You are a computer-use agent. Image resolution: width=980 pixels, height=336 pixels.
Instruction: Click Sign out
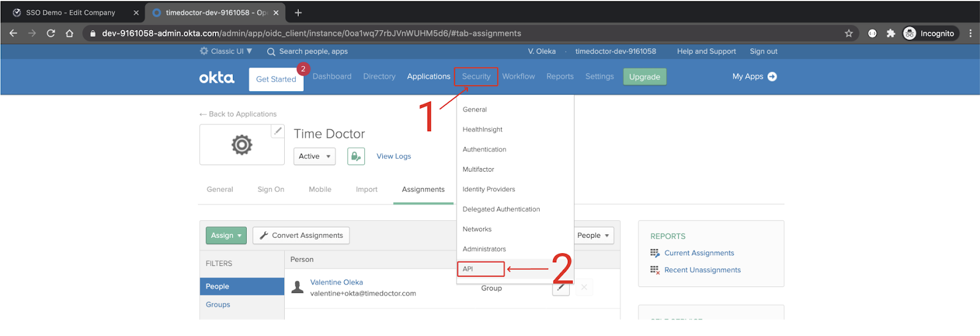[763, 52]
